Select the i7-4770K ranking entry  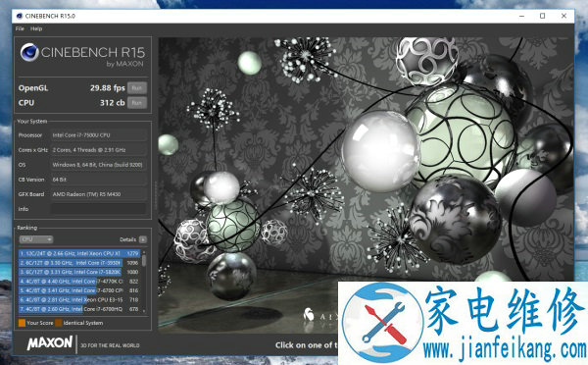(79, 282)
